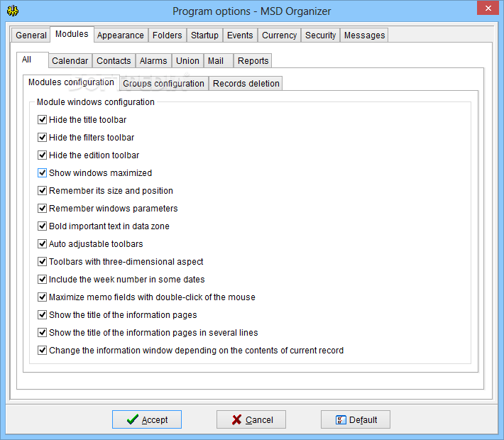Uncheck Remember its size and position

point(42,191)
